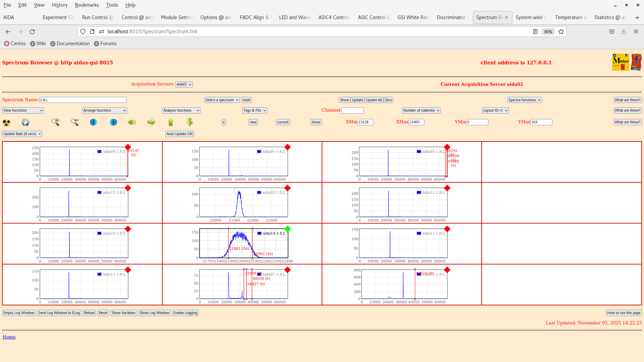
Task: Open the Update Rate dropdown
Action: click(x=22, y=134)
